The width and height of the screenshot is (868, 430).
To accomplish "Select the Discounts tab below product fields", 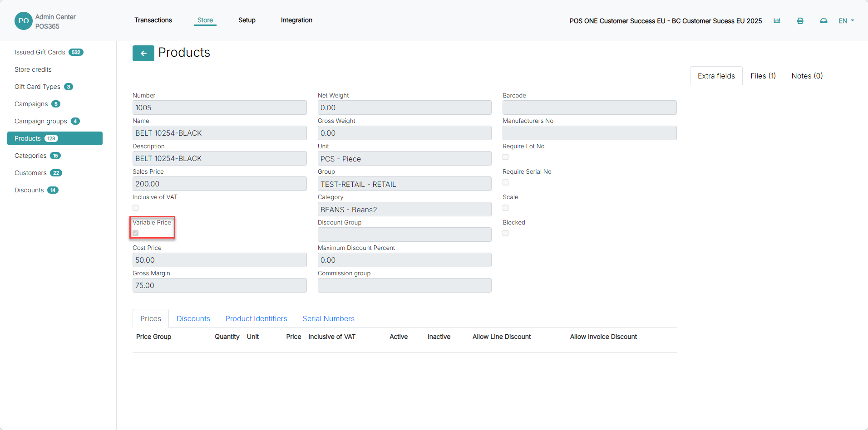I will tap(193, 318).
